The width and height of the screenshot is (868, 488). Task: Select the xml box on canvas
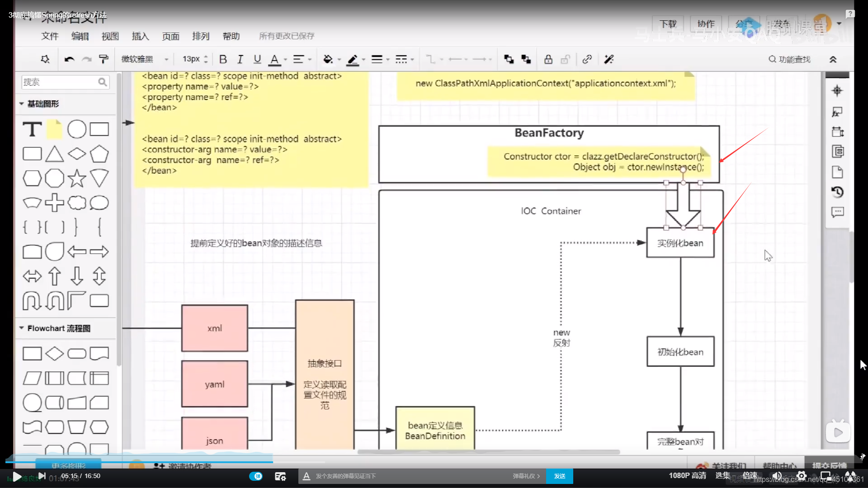tap(215, 328)
